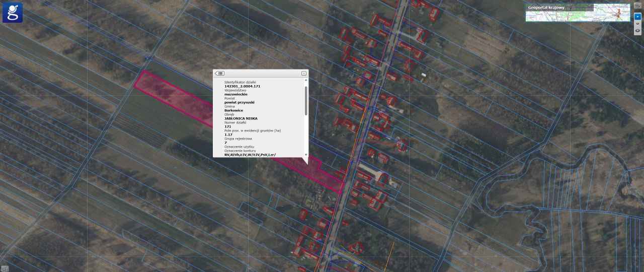The image size is (644, 272).
Task: Click the popup vertical scrollbar thumb
Action: point(306,100)
